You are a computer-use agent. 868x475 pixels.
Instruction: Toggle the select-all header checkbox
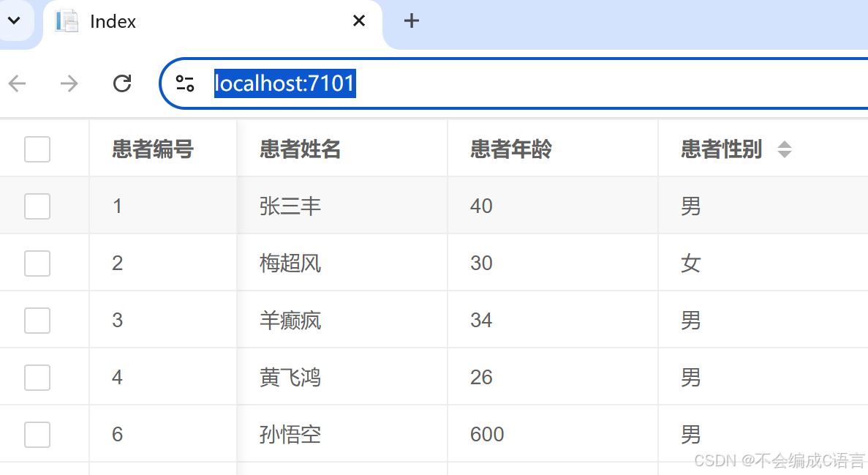click(37, 149)
